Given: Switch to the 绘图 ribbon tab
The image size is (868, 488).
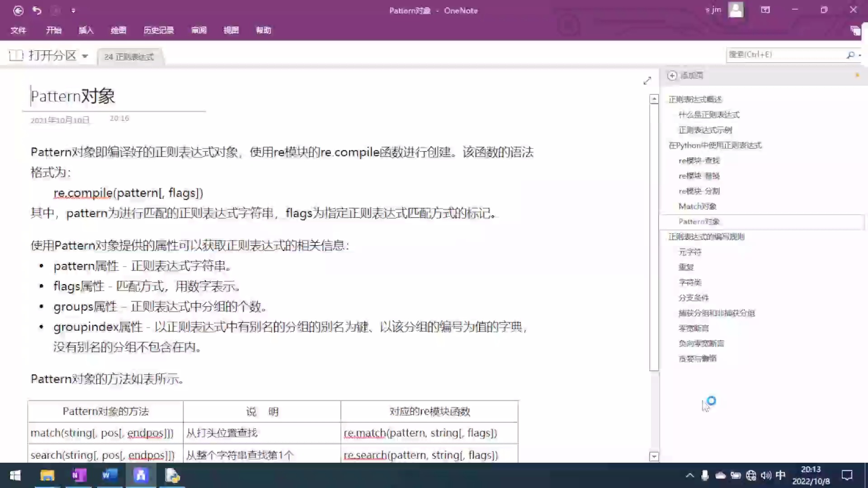Looking at the screenshot, I should (x=118, y=30).
